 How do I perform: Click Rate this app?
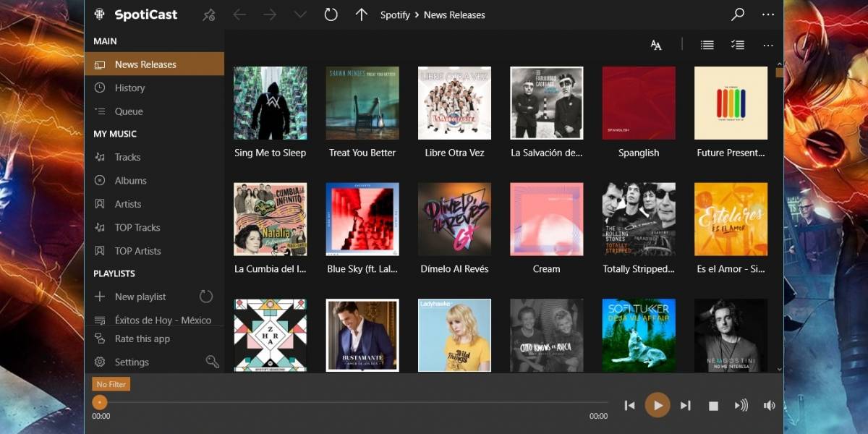[x=154, y=339]
